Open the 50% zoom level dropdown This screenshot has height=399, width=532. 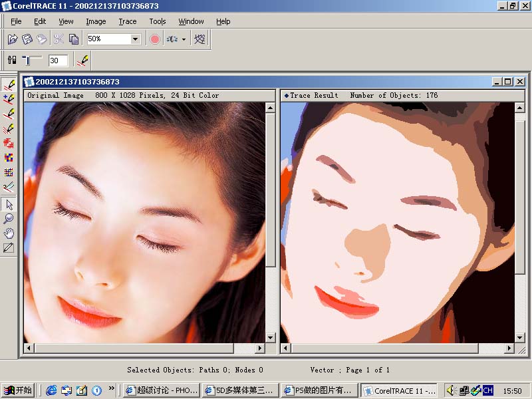[135, 39]
